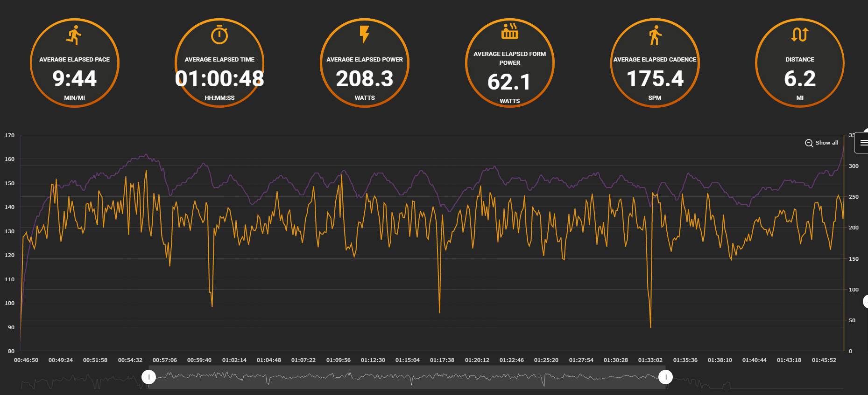This screenshot has width=868, height=395.
Task: Click the walking figure cadence icon
Action: pyautogui.click(x=655, y=35)
